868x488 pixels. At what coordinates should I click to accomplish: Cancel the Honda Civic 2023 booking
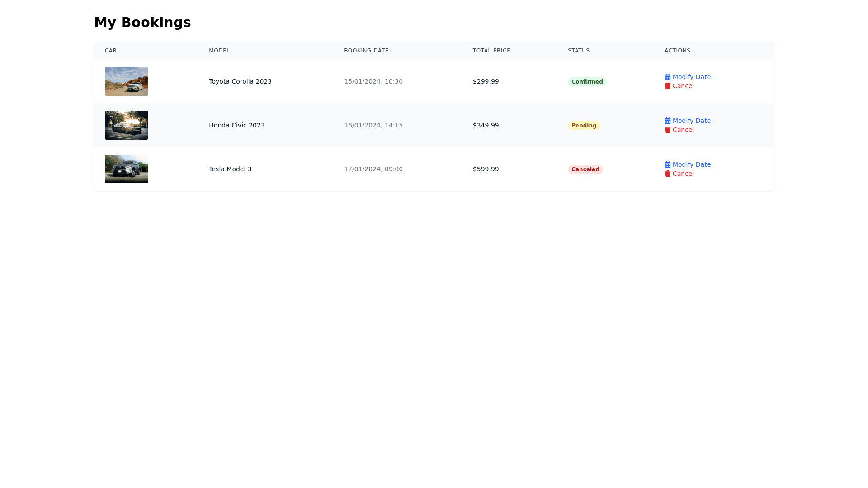click(x=683, y=130)
